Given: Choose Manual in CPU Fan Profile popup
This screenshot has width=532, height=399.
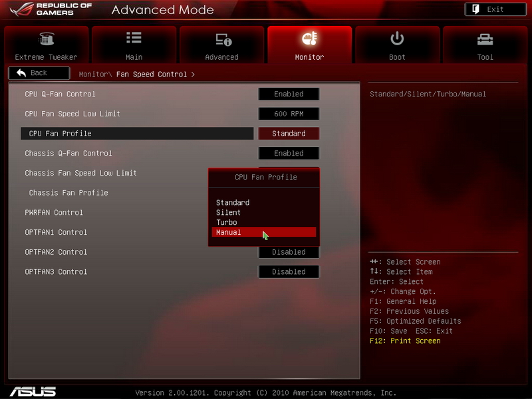Looking at the screenshot, I should pyautogui.click(x=264, y=232).
